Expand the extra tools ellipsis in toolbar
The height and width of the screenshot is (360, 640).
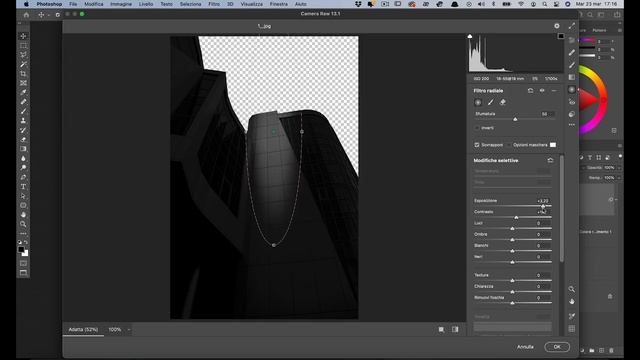[x=23, y=234]
